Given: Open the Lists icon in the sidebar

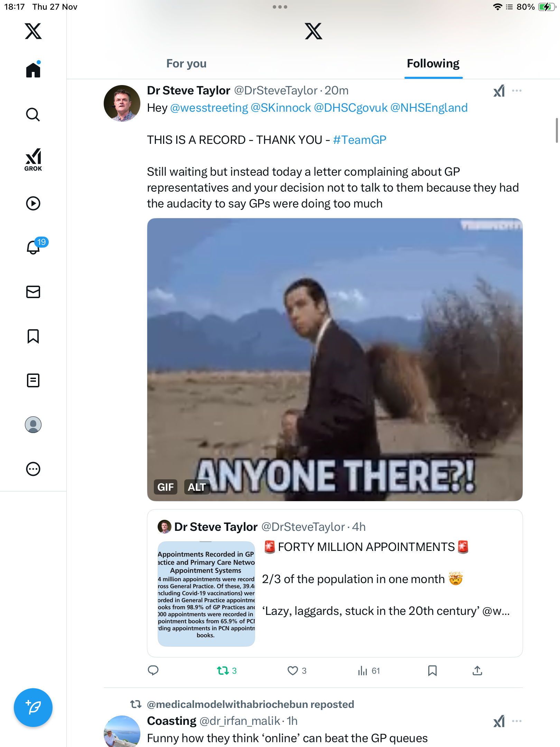Looking at the screenshot, I should (x=33, y=380).
